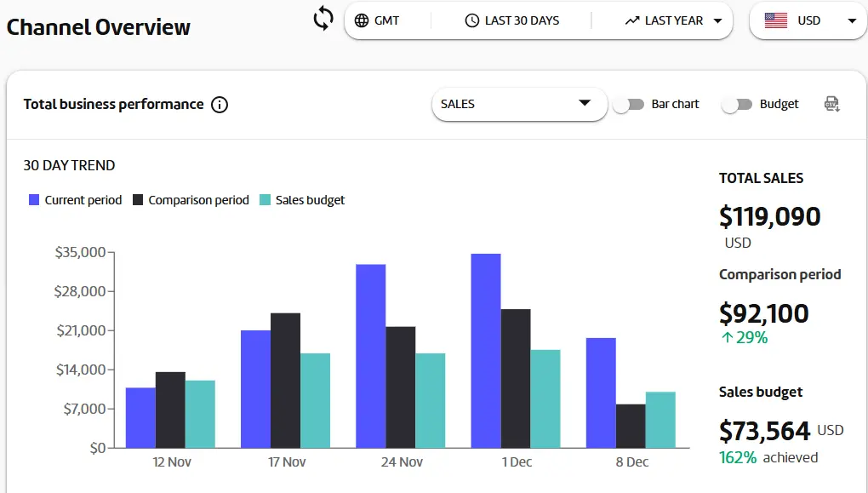Click the 24 Nov axis label
868x493 pixels.
pyautogui.click(x=402, y=462)
